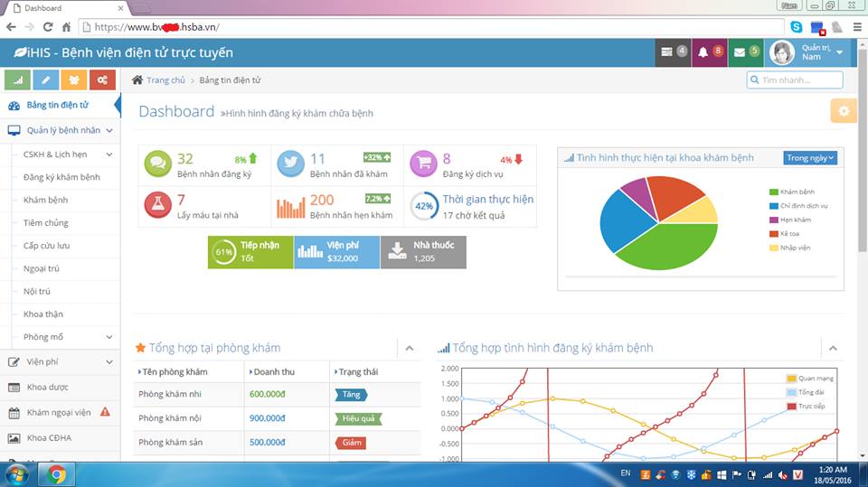Open Tiêm chủng sidebar item
The image size is (868, 487).
tap(46, 222)
